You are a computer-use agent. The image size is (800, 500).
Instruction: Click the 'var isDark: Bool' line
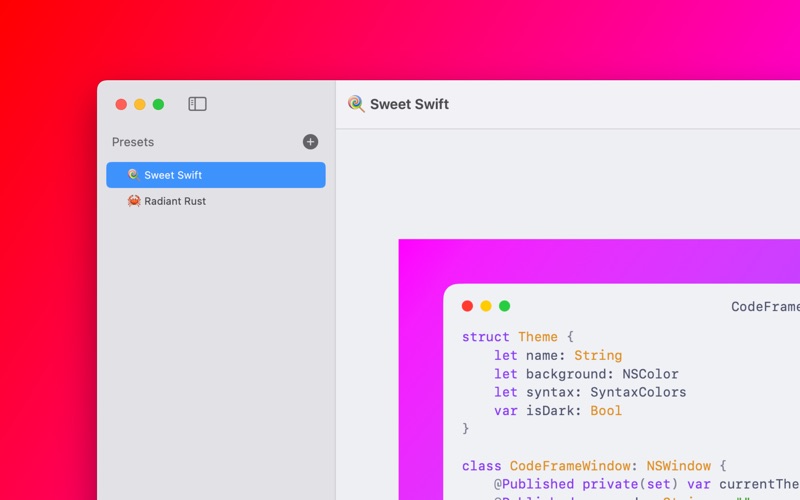(x=558, y=411)
